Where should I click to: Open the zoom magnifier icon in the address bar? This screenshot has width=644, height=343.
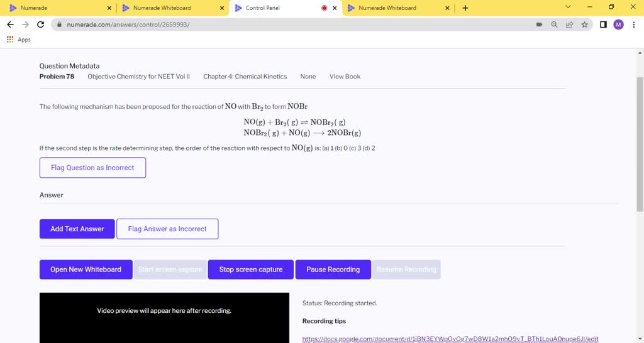tap(554, 24)
